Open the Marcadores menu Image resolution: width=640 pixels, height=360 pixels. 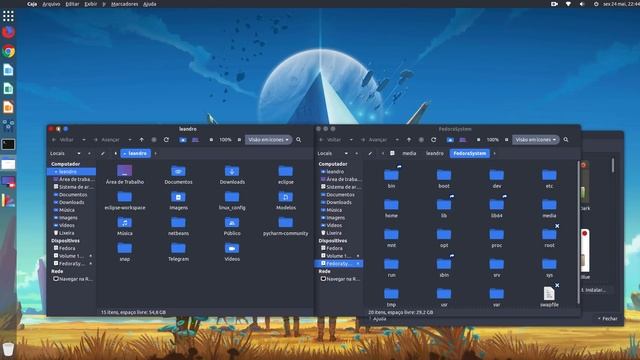click(x=124, y=4)
